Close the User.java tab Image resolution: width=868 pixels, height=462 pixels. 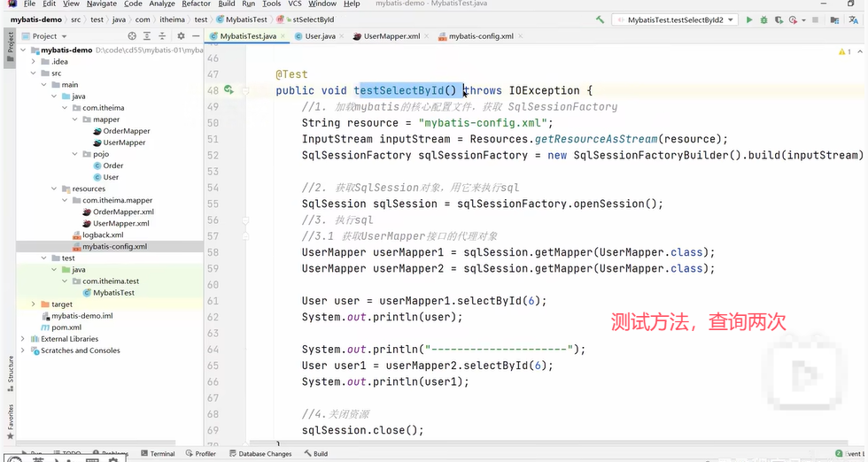click(x=342, y=36)
